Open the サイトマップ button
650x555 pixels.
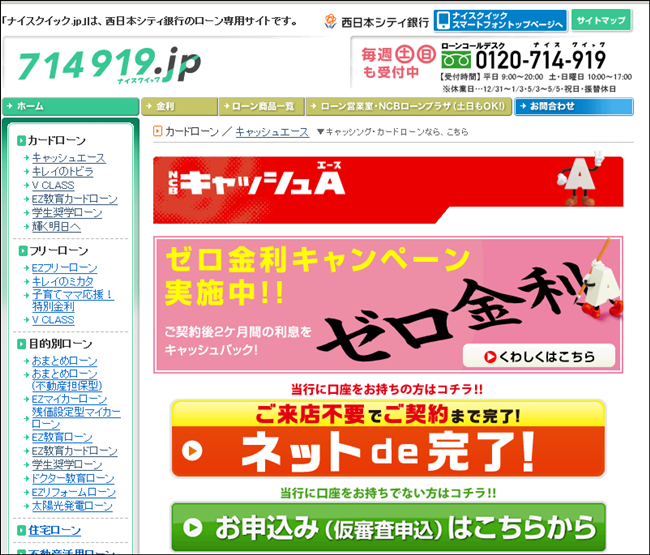601,20
